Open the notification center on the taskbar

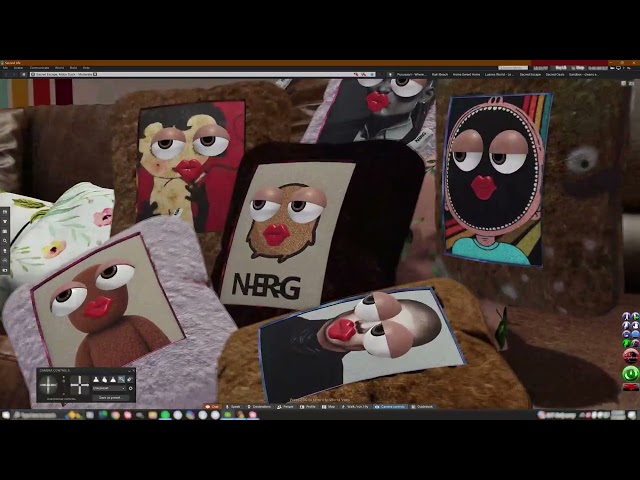point(632,415)
